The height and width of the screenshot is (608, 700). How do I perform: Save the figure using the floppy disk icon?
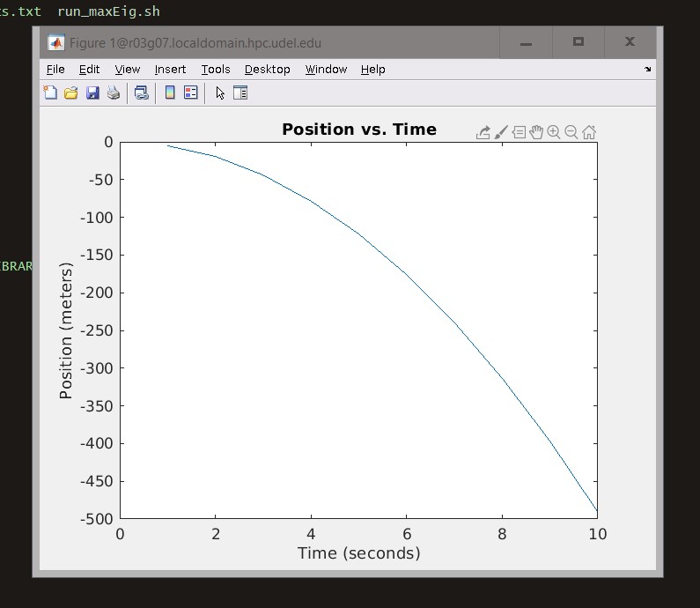pyautogui.click(x=92, y=93)
